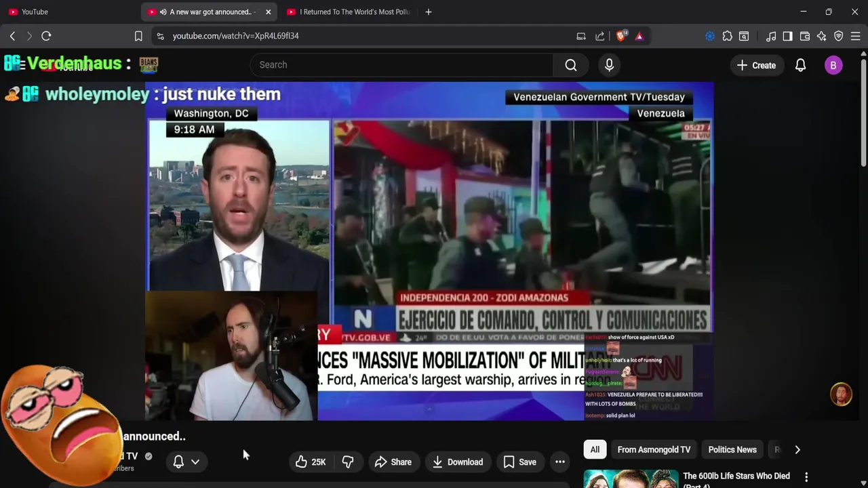Click the page vertical scrollbar
This screenshot has height=488, width=868.
point(863,112)
